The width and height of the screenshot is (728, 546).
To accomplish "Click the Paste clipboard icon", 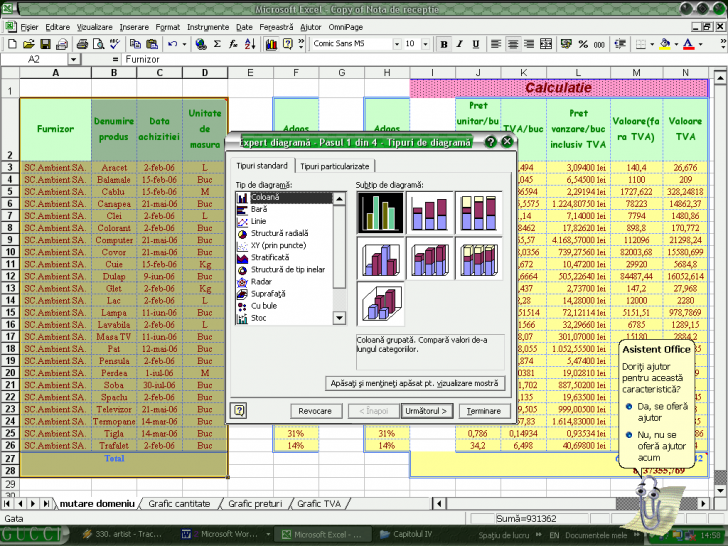I will click(152, 44).
